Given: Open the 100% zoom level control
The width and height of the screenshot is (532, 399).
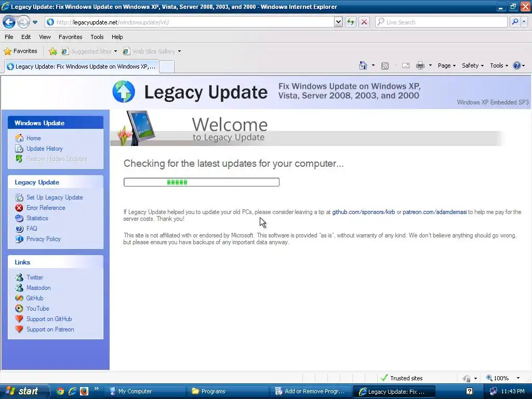Looking at the screenshot, I should click(x=497, y=378).
